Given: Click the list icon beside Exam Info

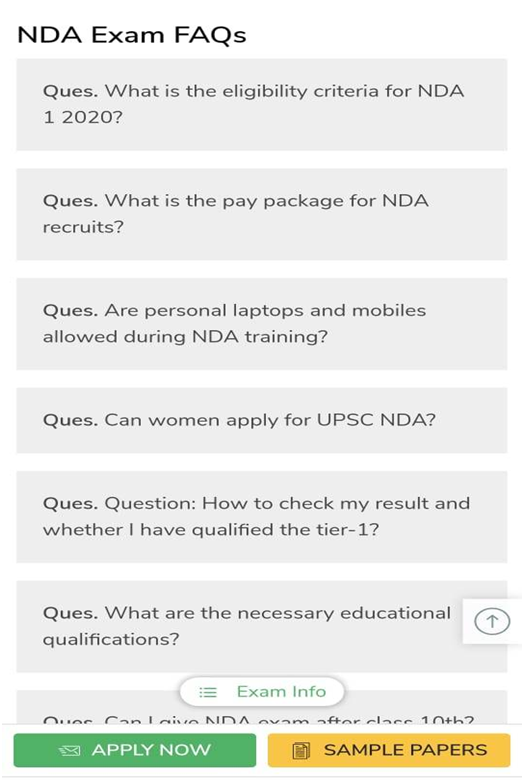Looking at the screenshot, I should pyautogui.click(x=208, y=692).
